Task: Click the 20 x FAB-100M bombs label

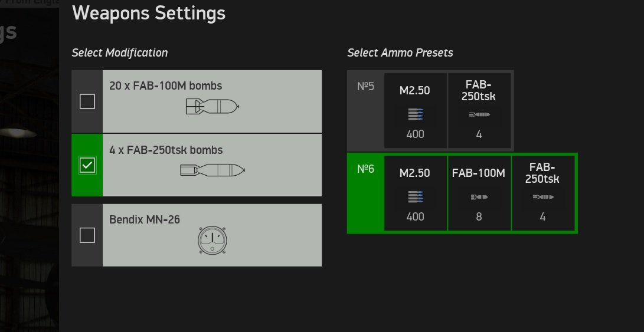Action: tap(165, 86)
